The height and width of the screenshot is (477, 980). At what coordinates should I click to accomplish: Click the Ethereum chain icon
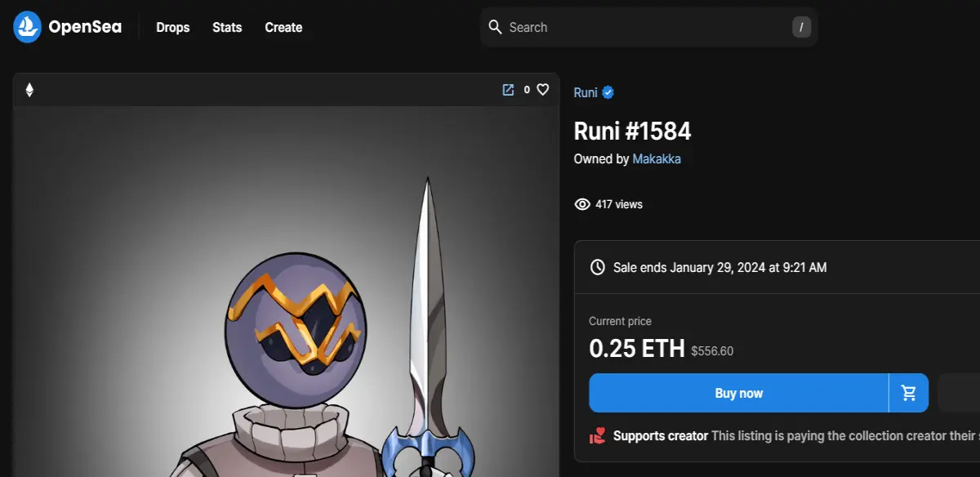click(x=29, y=90)
